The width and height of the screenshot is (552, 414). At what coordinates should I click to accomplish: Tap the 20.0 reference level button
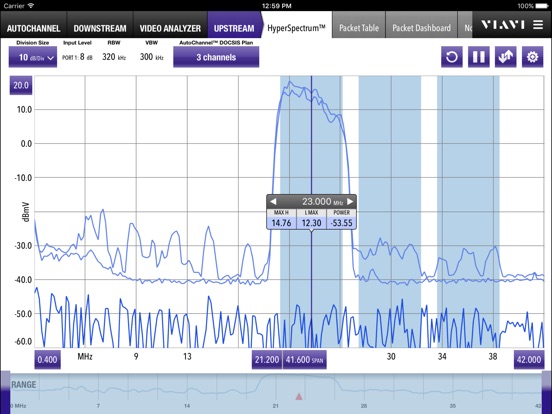pyautogui.click(x=21, y=85)
